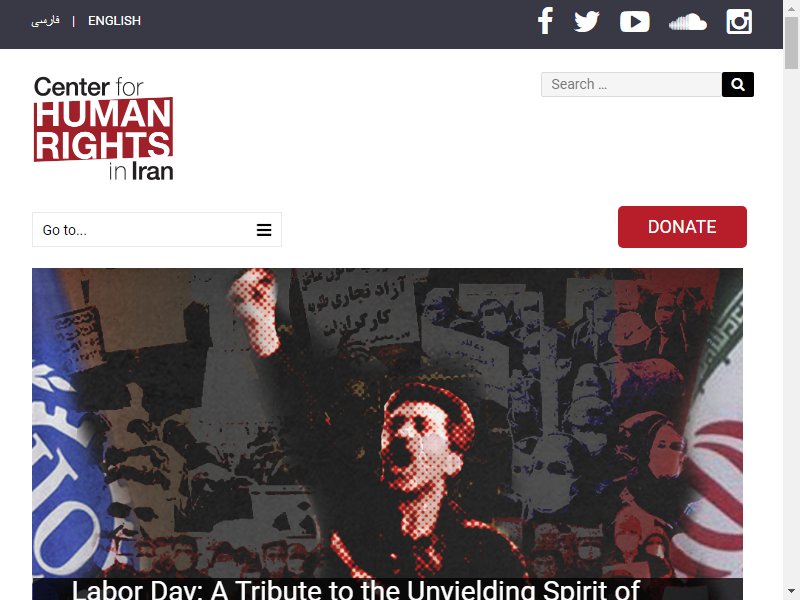Click the hamburger menu icon
The height and width of the screenshot is (600, 800).
[x=264, y=230]
